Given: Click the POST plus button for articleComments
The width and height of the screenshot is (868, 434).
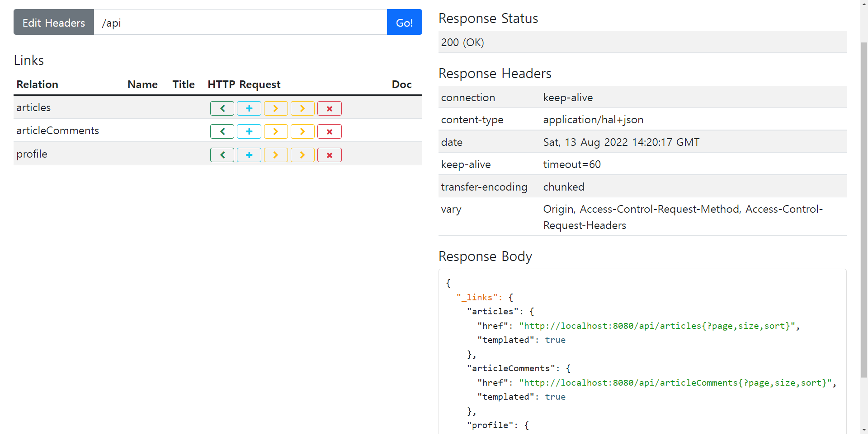Looking at the screenshot, I should 249,131.
